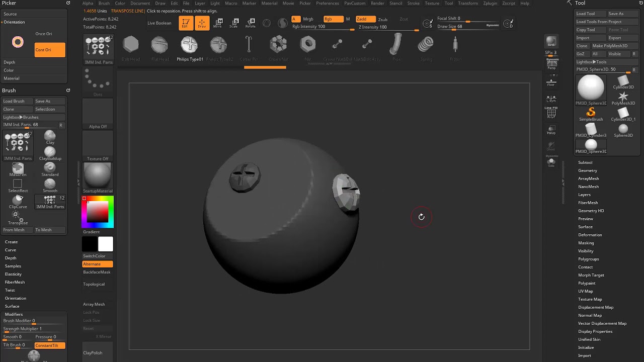Screen dimensions: 644x362
Task: Click the Load Tool button
Action: [x=590, y=14]
